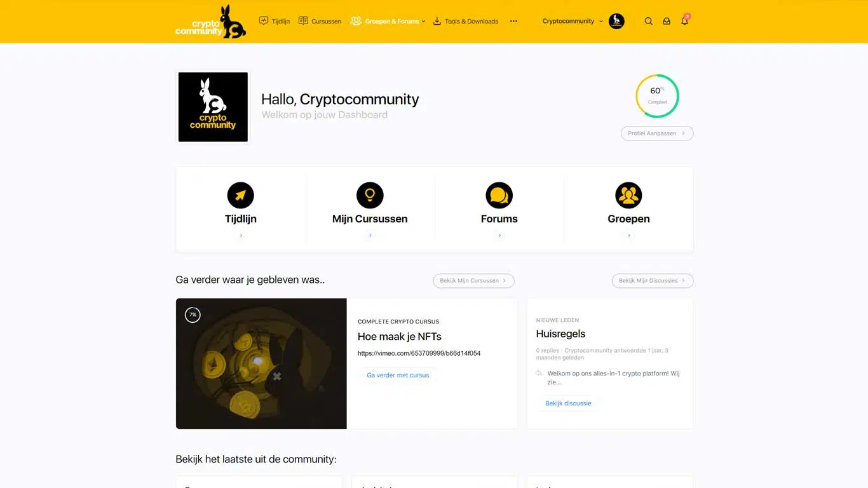868x488 pixels.
Task: Click the Groepen people icon
Action: point(628,195)
